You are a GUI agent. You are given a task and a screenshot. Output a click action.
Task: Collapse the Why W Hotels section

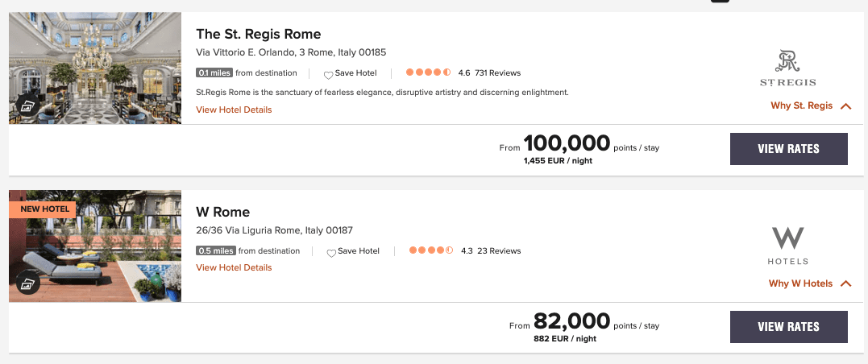click(x=810, y=283)
